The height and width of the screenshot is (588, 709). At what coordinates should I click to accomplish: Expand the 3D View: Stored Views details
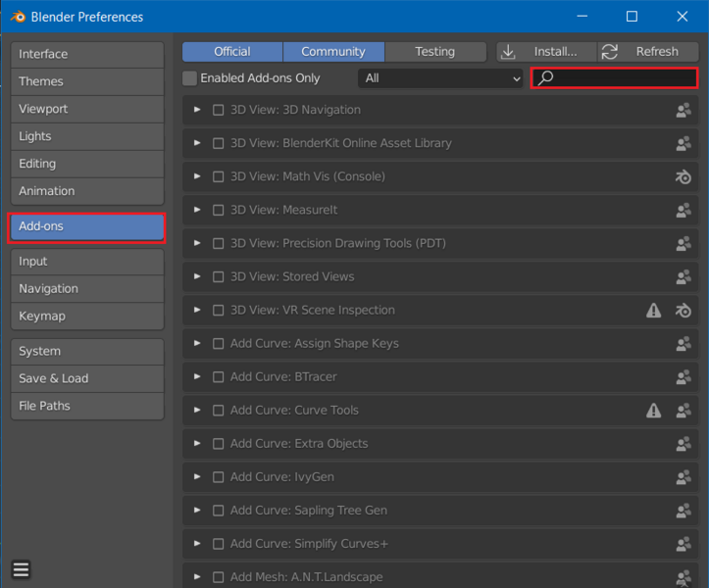pyautogui.click(x=197, y=276)
